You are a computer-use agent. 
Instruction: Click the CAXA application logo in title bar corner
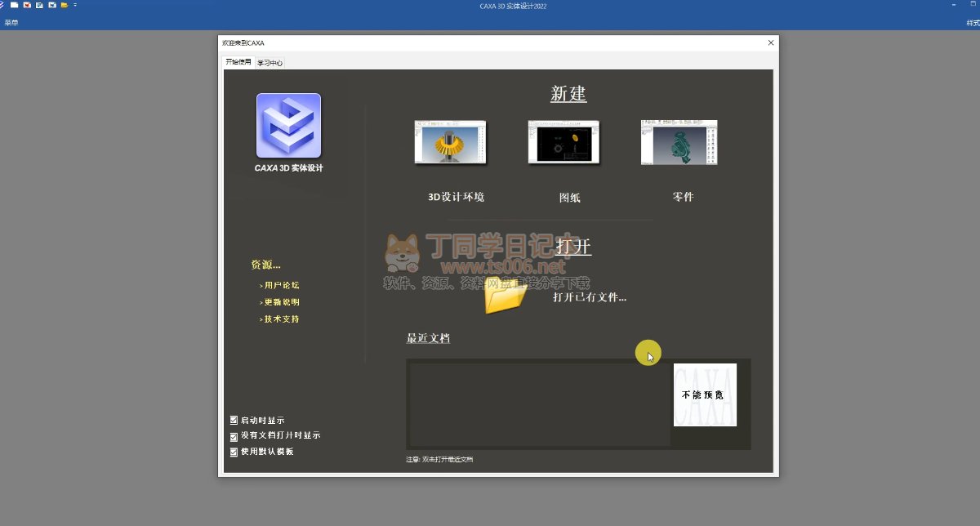click(x=2, y=5)
